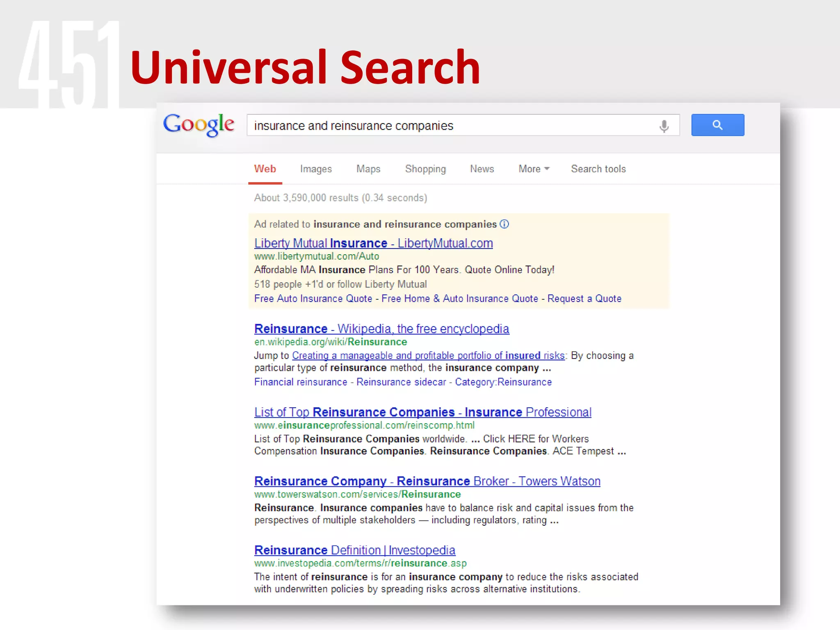Screen dimensions: 840x630
Task: Expand the More dropdown menu
Action: [534, 169]
